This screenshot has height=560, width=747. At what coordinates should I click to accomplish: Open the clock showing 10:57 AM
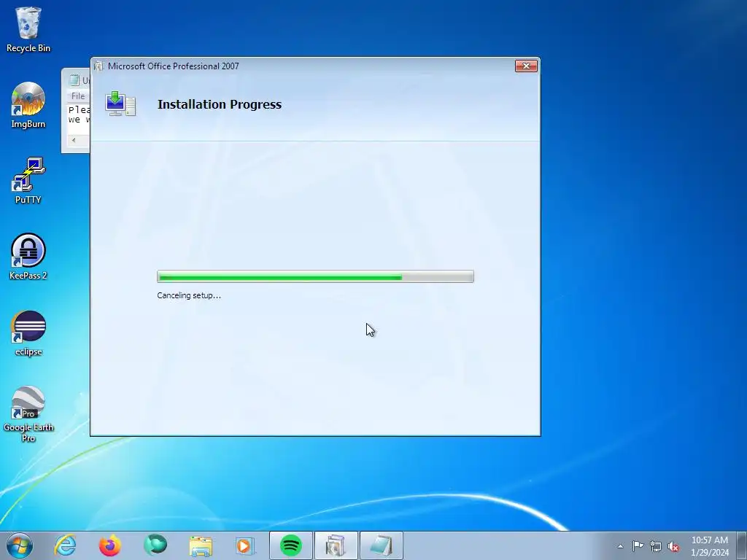tap(709, 545)
